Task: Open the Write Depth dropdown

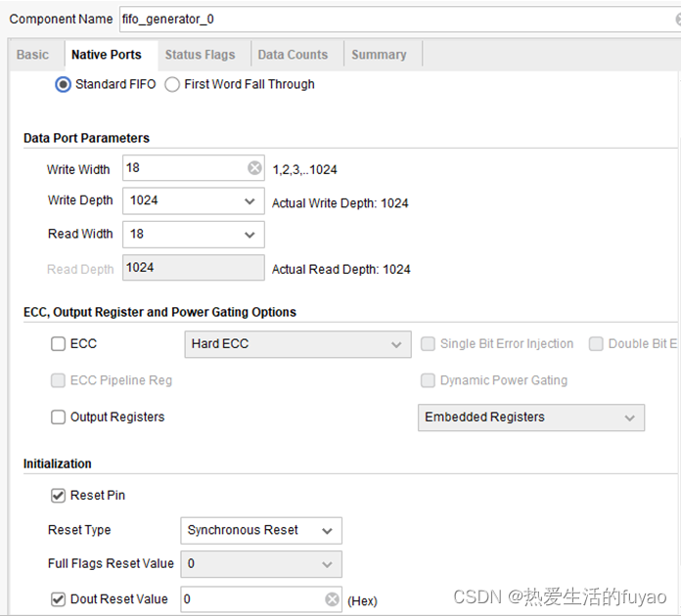Action: click(194, 201)
